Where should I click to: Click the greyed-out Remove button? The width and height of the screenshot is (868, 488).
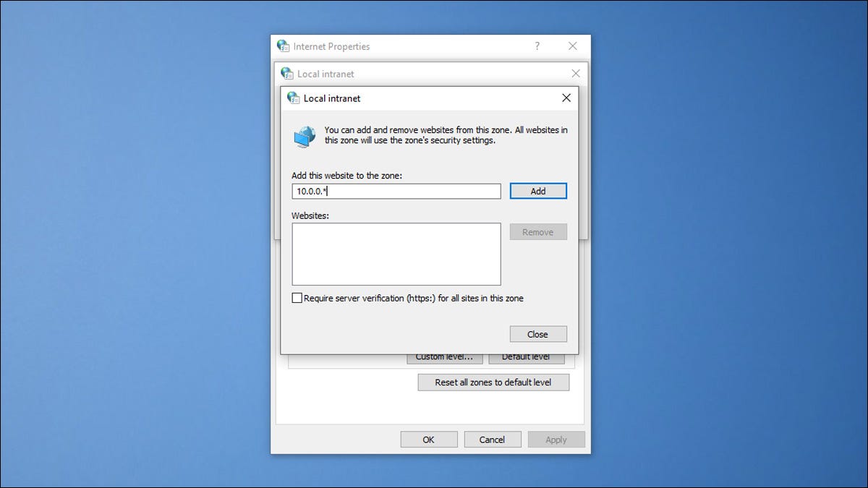(x=537, y=232)
